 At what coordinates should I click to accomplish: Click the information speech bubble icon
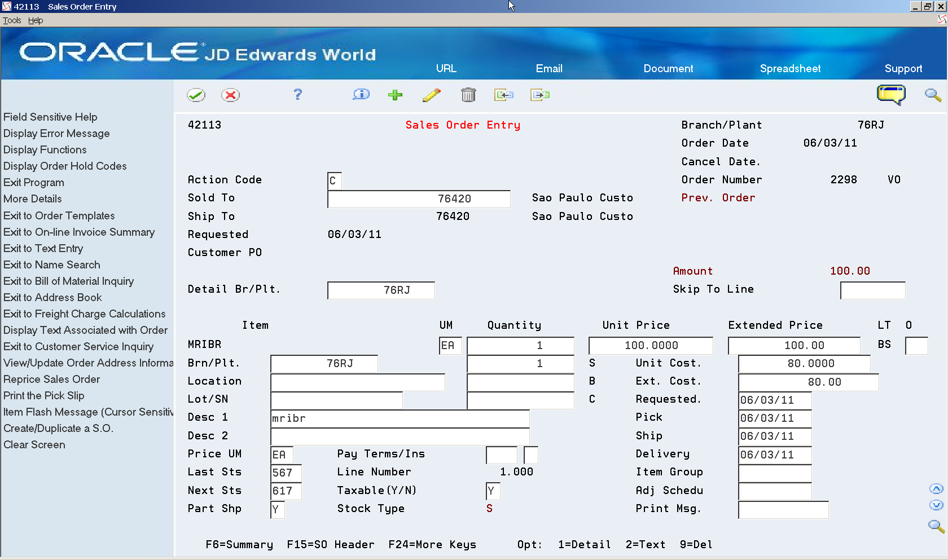pos(361,94)
